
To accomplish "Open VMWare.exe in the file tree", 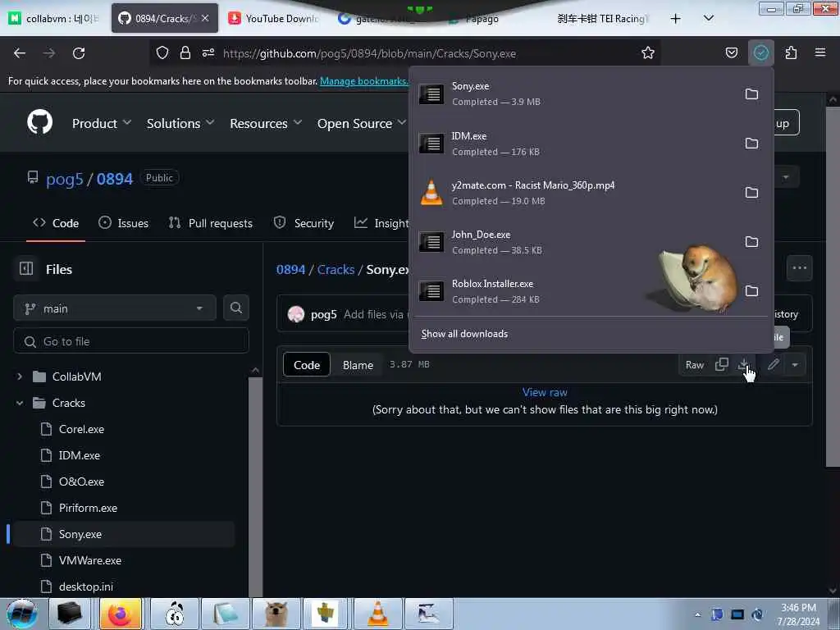I will (x=90, y=560).
